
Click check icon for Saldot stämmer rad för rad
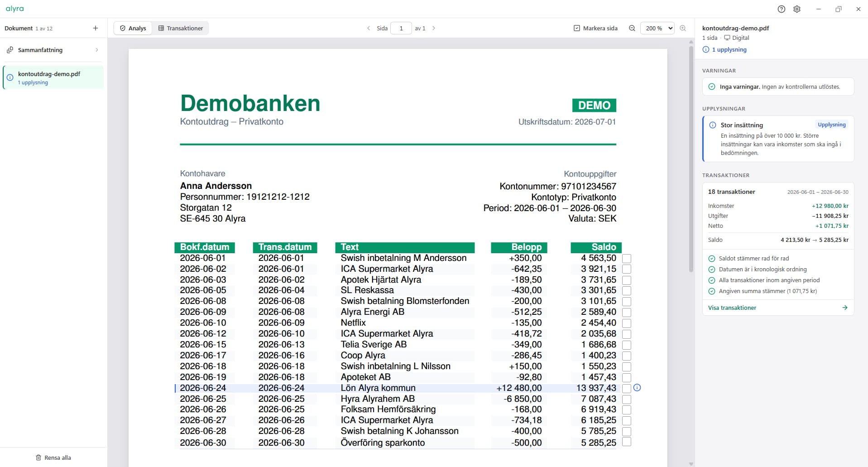712,259
